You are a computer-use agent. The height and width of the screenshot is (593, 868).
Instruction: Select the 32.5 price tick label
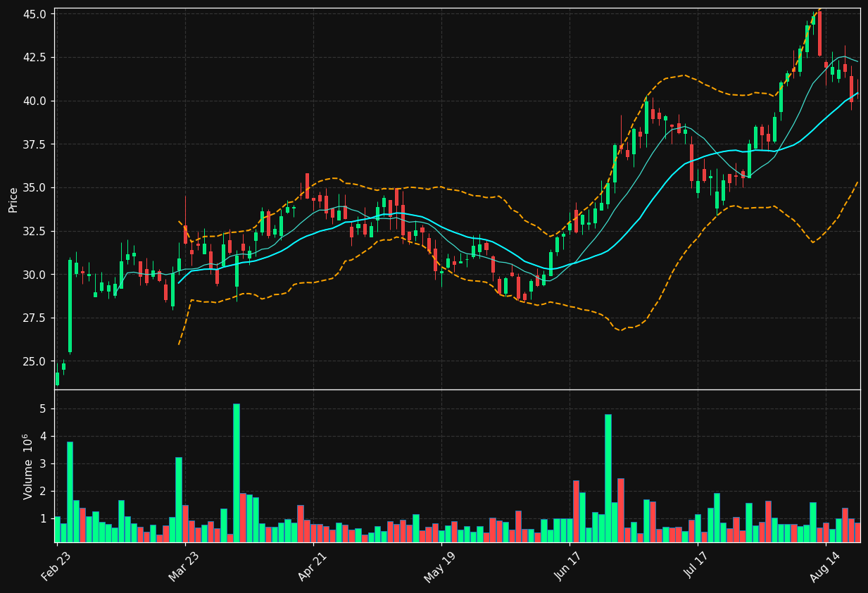click(x=35, y=231)
